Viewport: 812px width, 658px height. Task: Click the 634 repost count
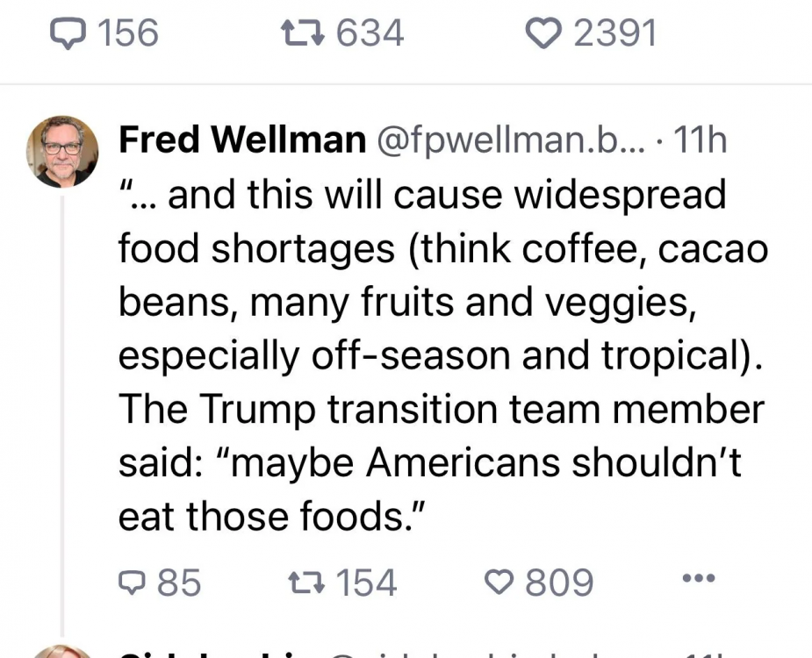pyautogui.click(x=370, y=34)
